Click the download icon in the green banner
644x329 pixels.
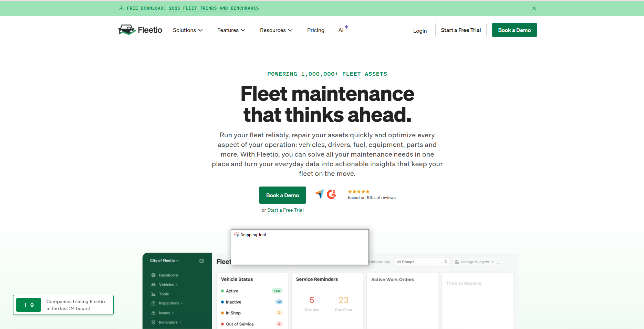[x=121, y=8]
